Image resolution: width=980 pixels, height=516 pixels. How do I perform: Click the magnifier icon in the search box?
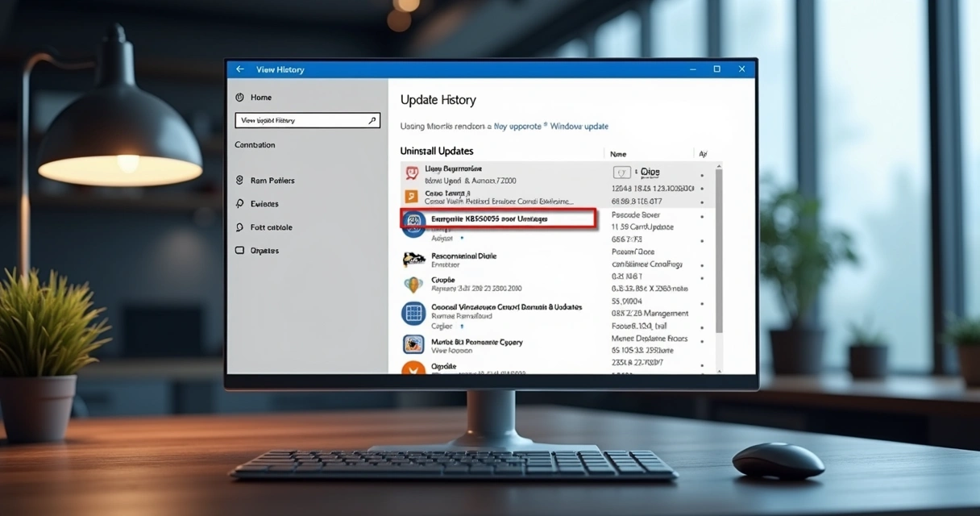(x=372, y=120)
